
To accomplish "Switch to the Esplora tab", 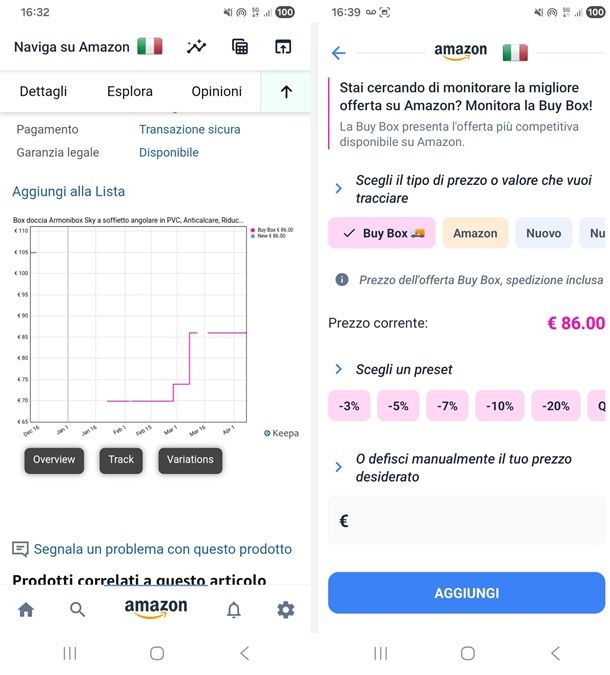I will pos(130,92).
